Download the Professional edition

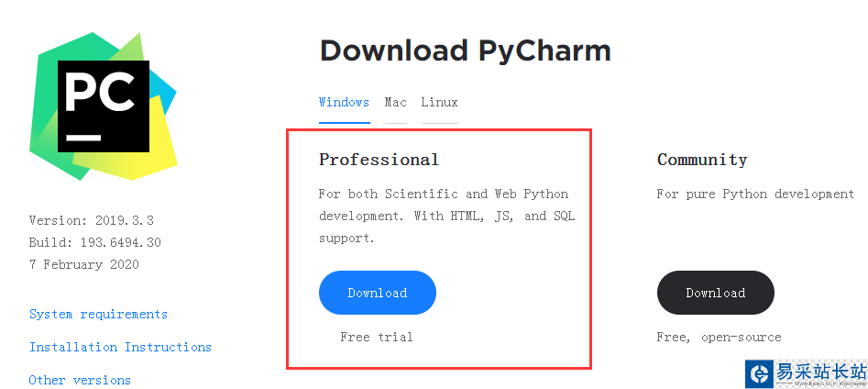point(377,293)
